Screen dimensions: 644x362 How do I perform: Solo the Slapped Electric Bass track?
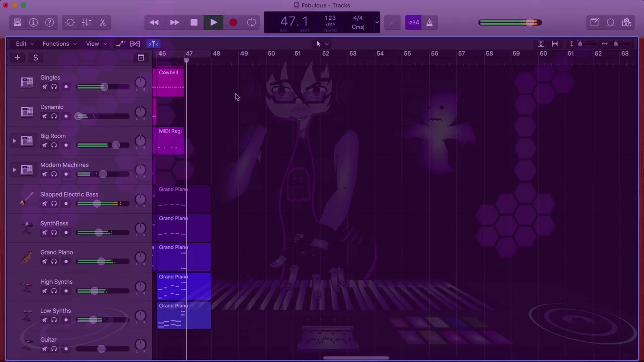pyautogui.click(x=54, y=204)
